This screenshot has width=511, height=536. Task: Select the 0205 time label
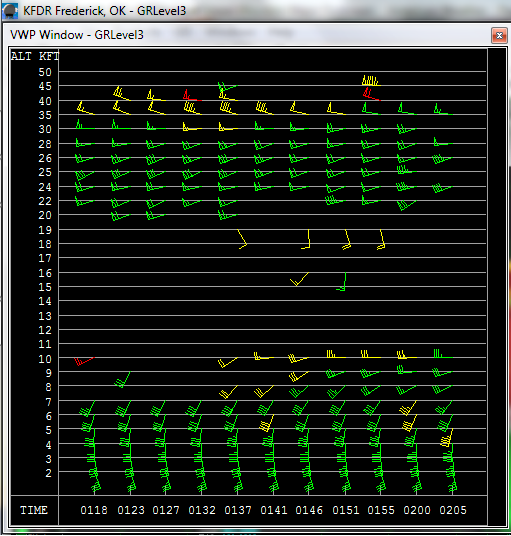tap(453, 510)
